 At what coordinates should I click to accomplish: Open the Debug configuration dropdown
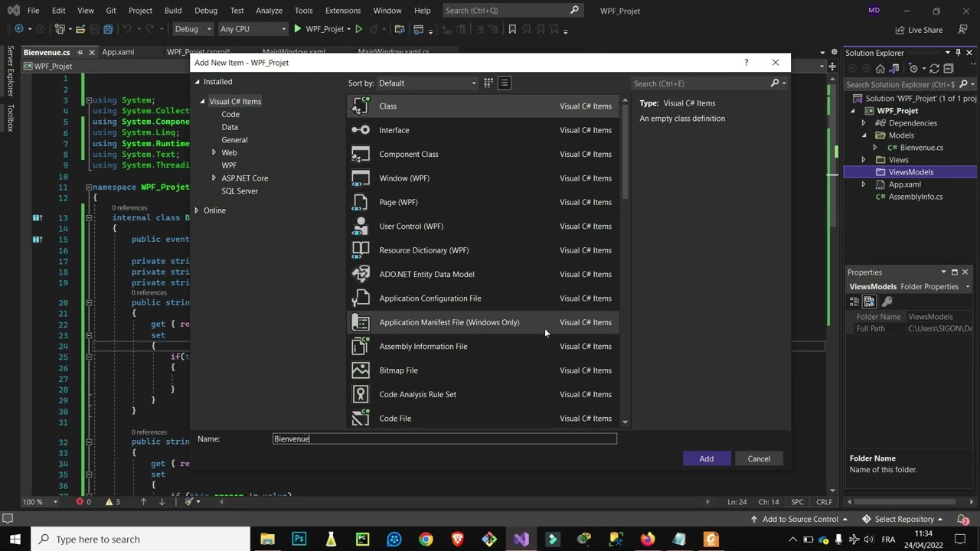192,29
